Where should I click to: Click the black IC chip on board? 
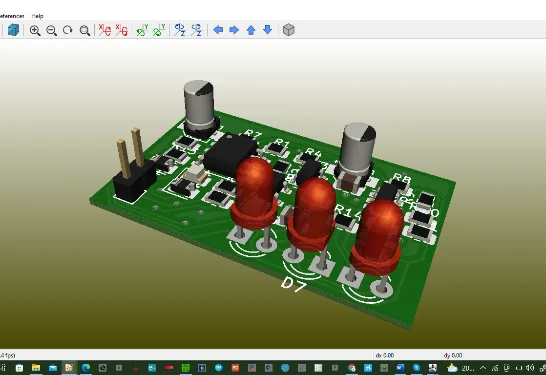click(x=230, y=154)
